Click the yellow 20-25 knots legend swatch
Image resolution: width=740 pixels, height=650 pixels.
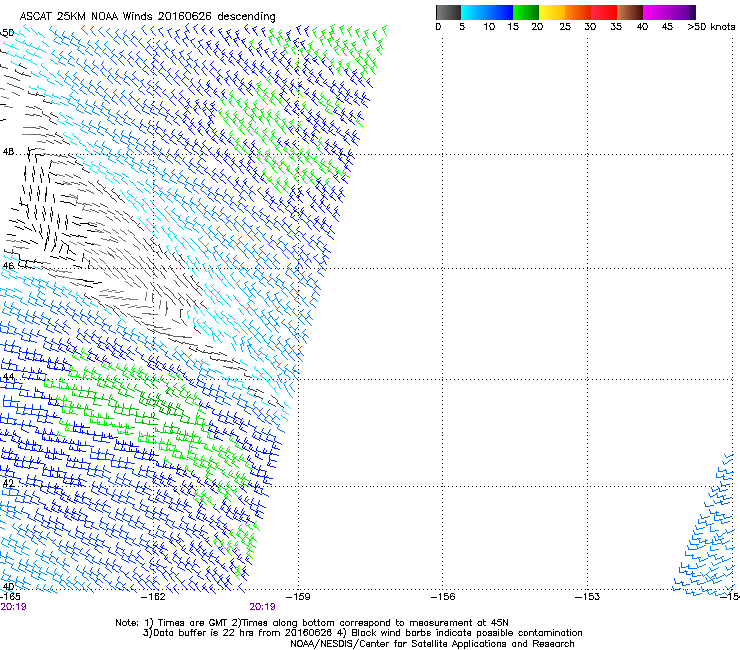pos(552,12)
